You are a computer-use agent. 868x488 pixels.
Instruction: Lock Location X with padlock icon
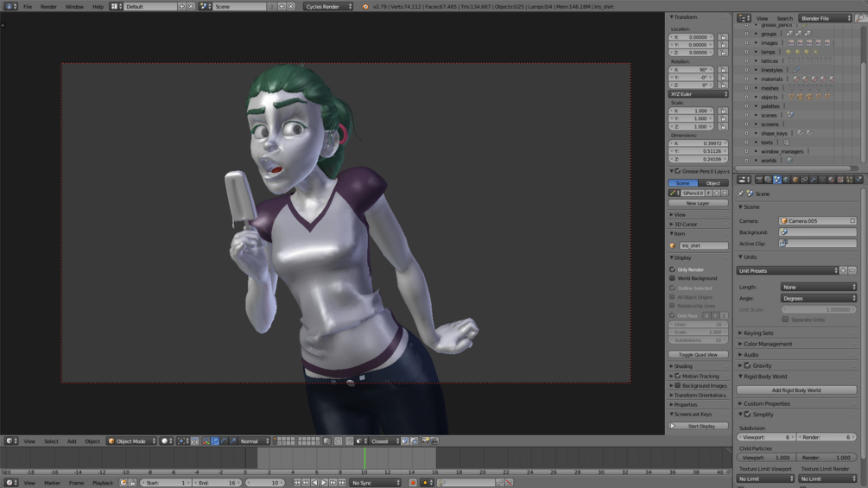click(723, 37)
